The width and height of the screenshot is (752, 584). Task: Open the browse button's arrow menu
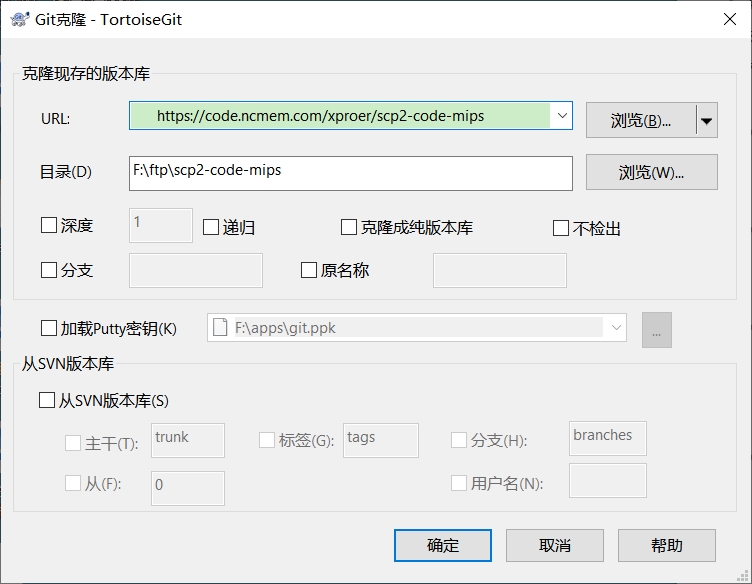707,121
